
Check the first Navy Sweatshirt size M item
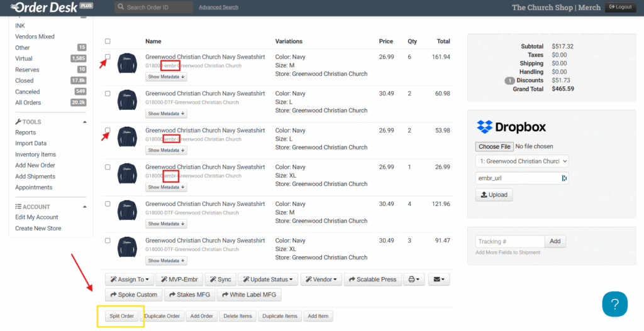click(108, 57)
